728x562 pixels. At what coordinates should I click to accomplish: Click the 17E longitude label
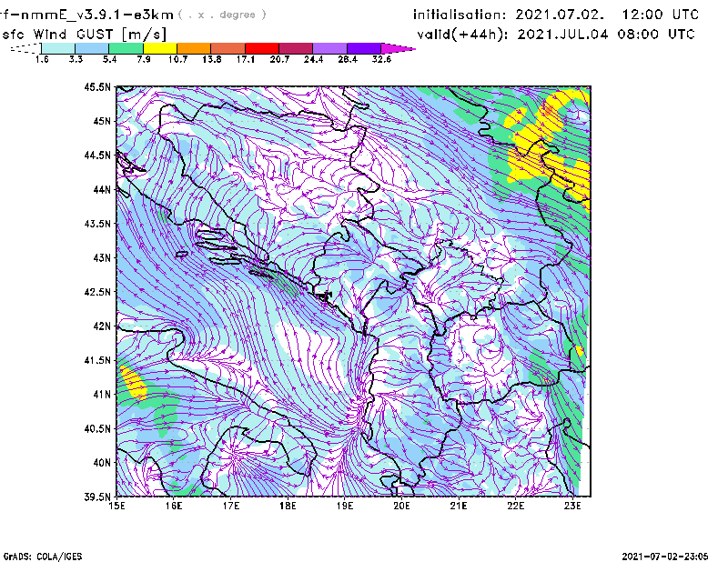point(231,506)
